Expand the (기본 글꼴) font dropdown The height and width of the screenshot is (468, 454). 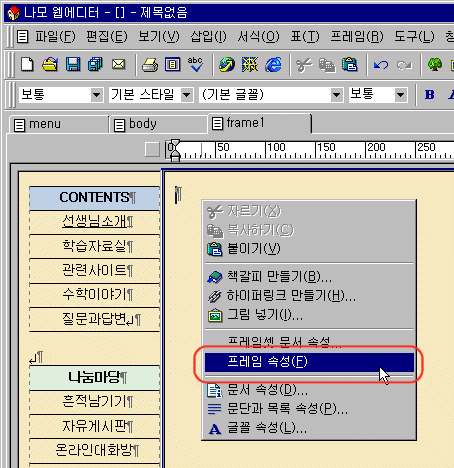tap(337, 95)
